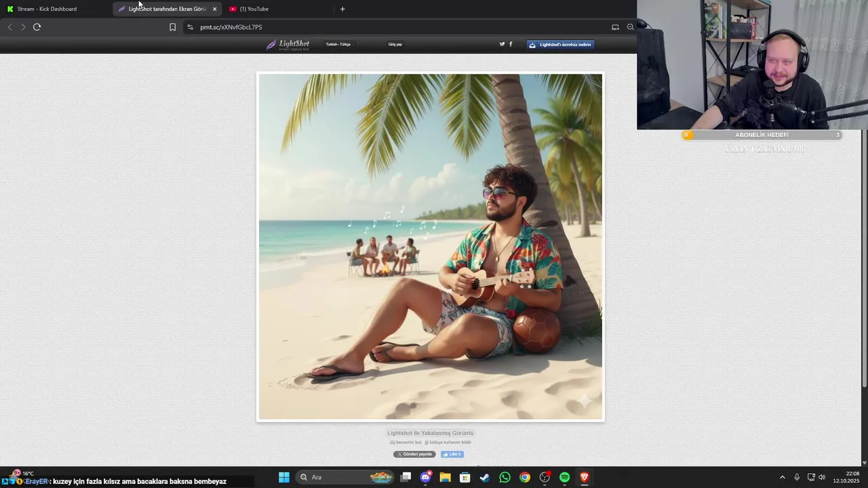
Task: Open File Explorer from the taskbar
Action: (445, 477)
